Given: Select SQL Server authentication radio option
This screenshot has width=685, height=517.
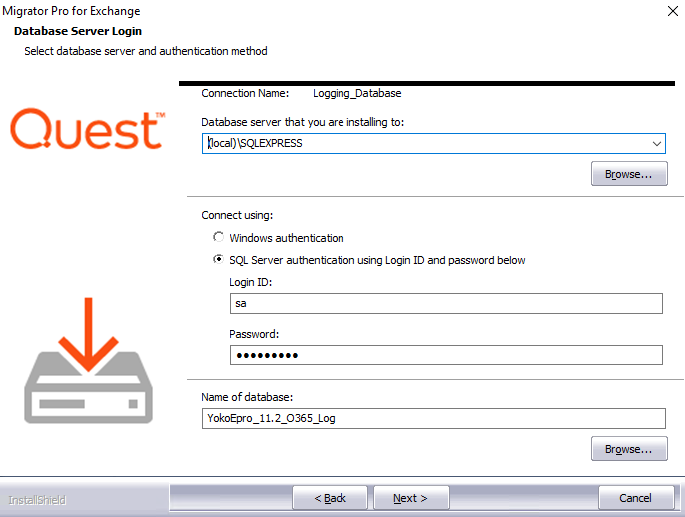Looking at the screenshot, I should (x=218, y=260).
